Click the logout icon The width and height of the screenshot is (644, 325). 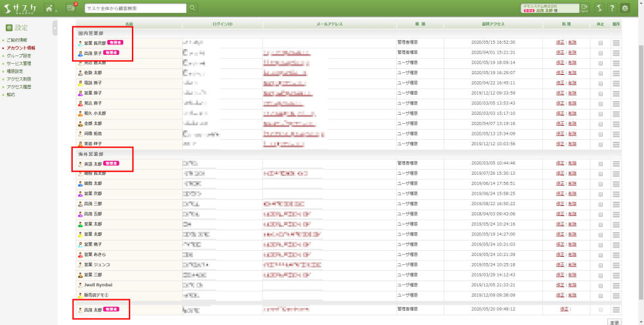(x=585, y=8)
